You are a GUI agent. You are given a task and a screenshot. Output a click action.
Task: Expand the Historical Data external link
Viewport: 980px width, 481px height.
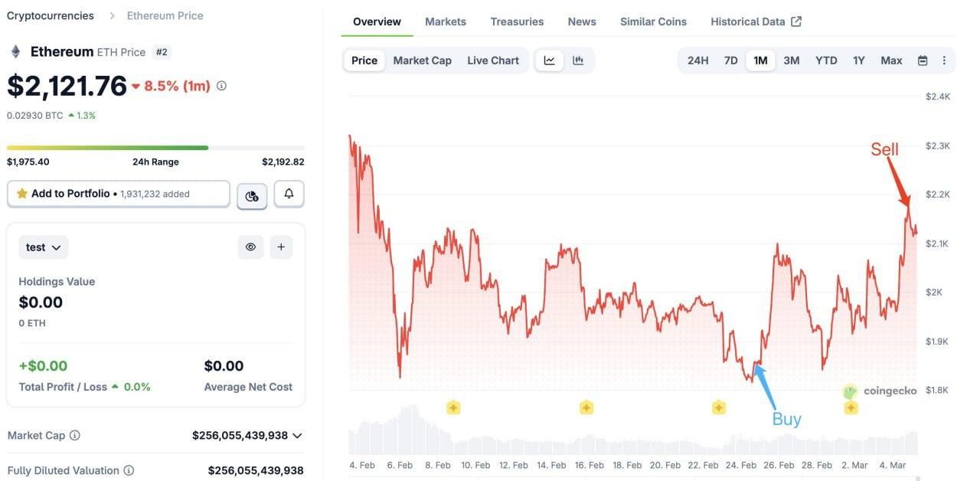[798, 21]
